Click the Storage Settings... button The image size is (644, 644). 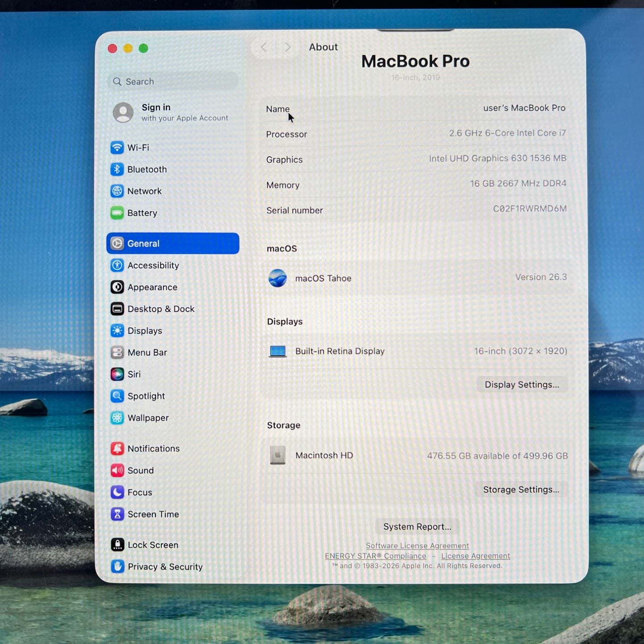point(521,489)
